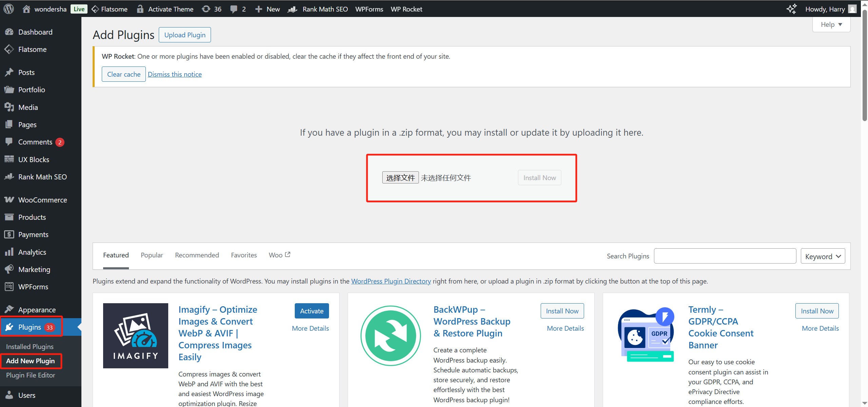Open the New content menu in admin bar
This screenshot has width=868, height=407.
coord(268,9)
